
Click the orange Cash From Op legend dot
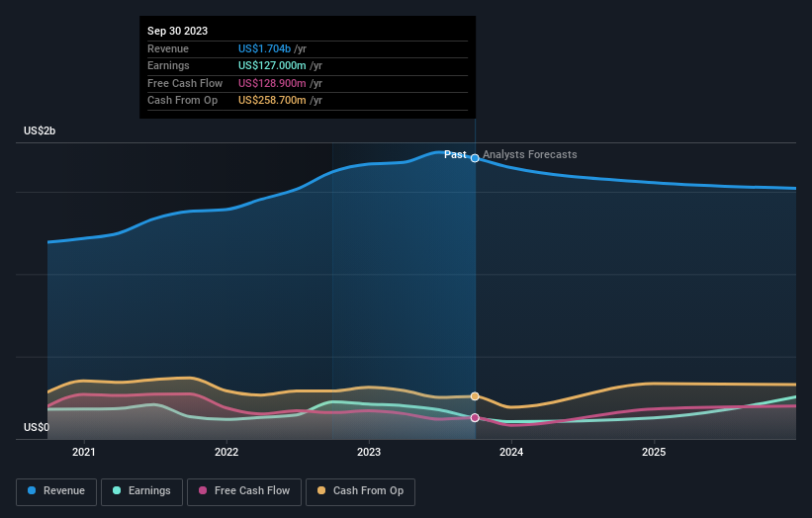pyautogui.click(x=321, y=490)
